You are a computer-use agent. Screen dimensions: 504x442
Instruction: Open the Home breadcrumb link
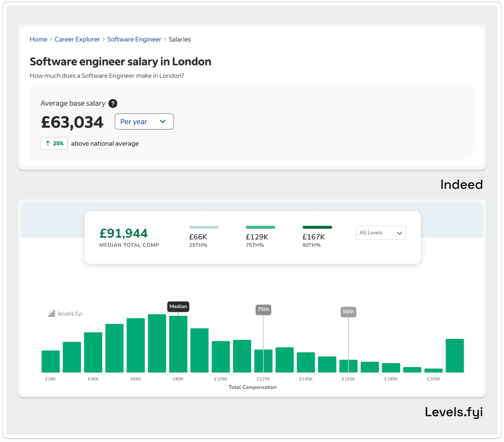(38, 39)
